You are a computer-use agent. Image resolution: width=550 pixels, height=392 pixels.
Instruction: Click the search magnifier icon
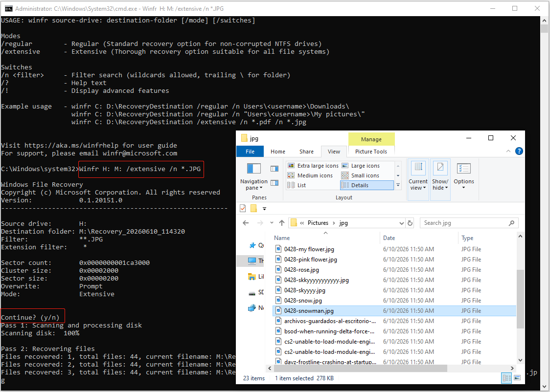tap(511, 223)
